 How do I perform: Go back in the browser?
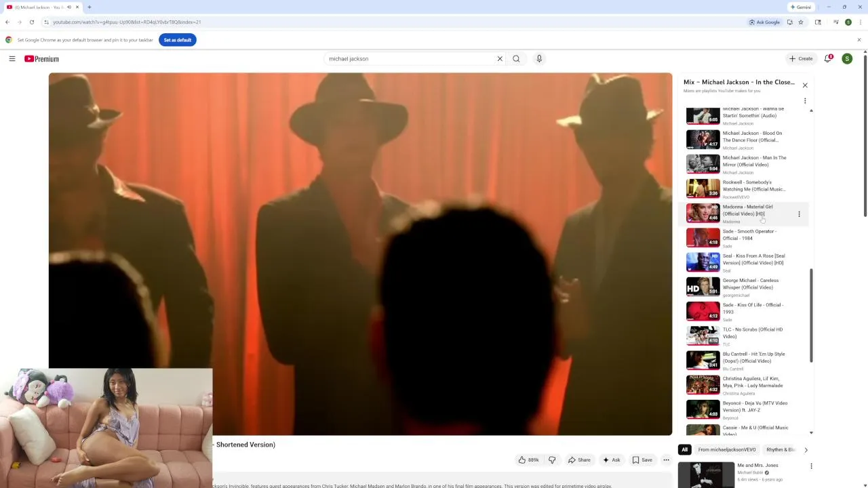point(7,22)
